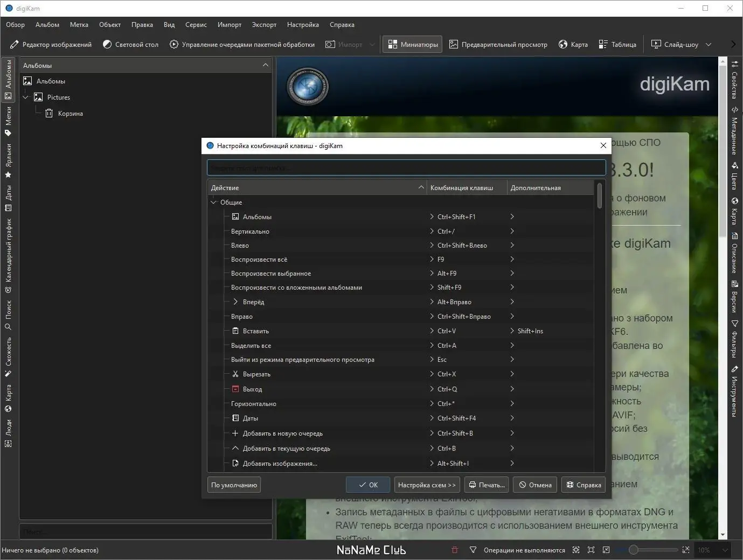Switch to Миниатюры thumbnails view

413,45
